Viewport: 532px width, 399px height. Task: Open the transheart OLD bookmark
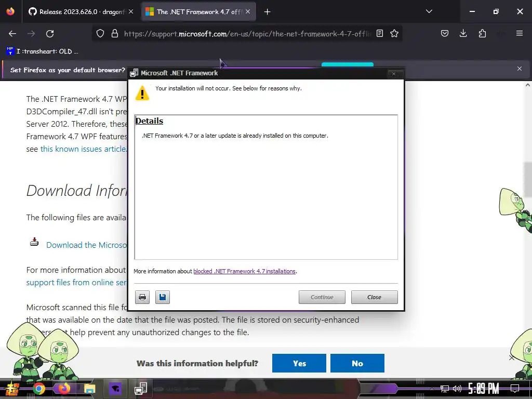(43, 51)
